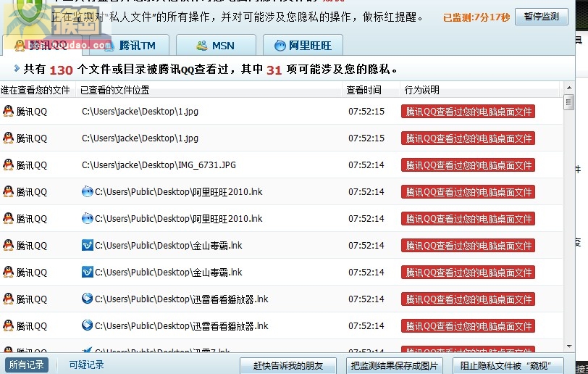The image size is (588, 374).
Task: Select first C:\Users\jacke\Desktop\1.jpg path
Action: point(140,111)
